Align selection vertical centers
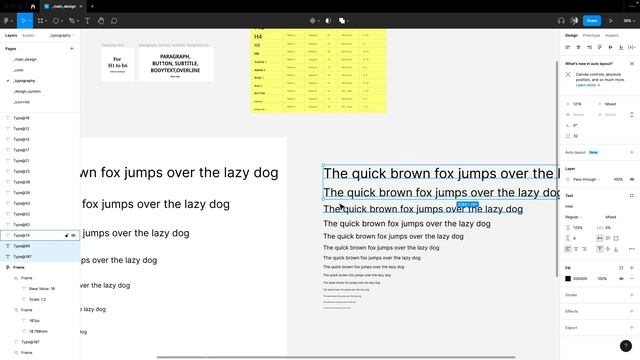Image resolution: width=640 pixels, height=360 pixels. (610, 47)
